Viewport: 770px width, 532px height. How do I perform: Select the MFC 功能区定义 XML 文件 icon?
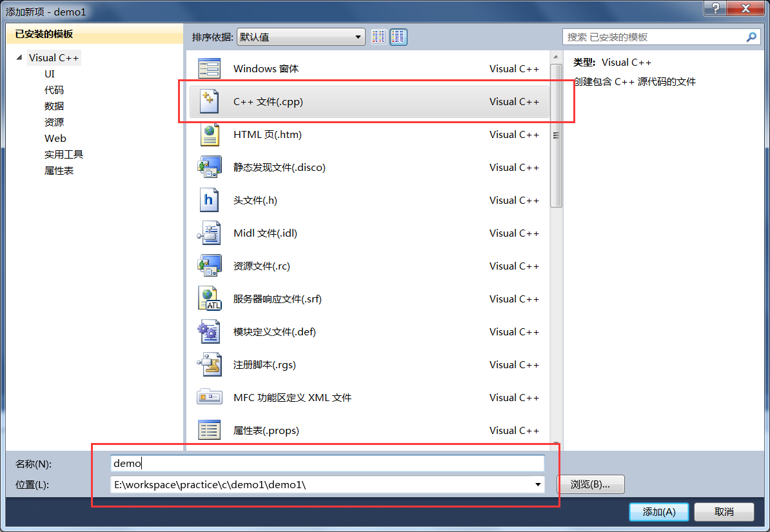(x=210, y=397)
